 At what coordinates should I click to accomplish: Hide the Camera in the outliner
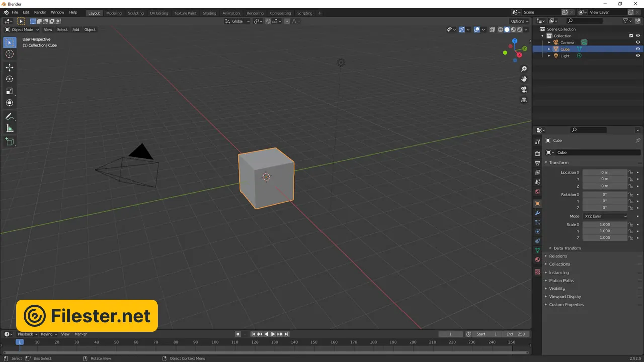pyautogui.click(x=638, y=42)
